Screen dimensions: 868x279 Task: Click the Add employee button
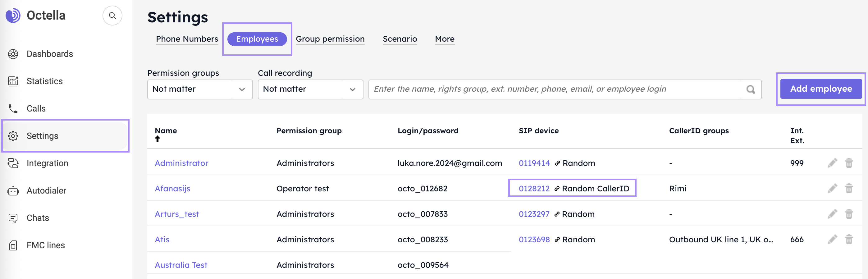[821, 89]
